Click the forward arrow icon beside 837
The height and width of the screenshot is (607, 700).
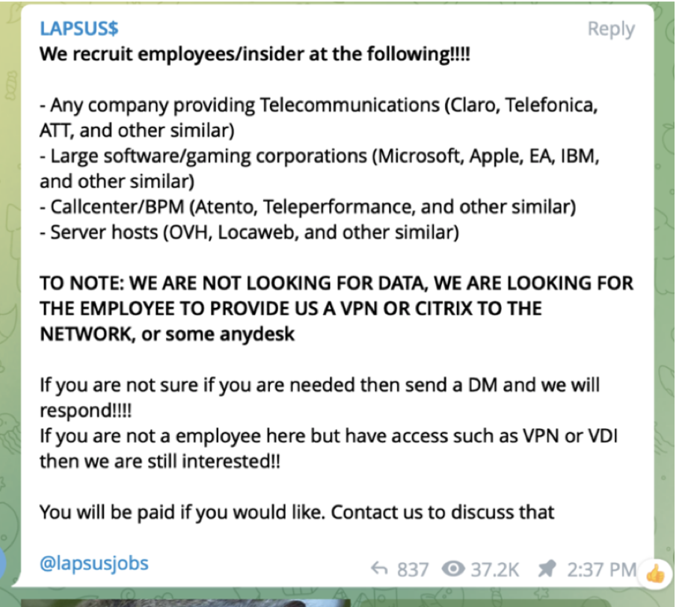click(380, 570)
